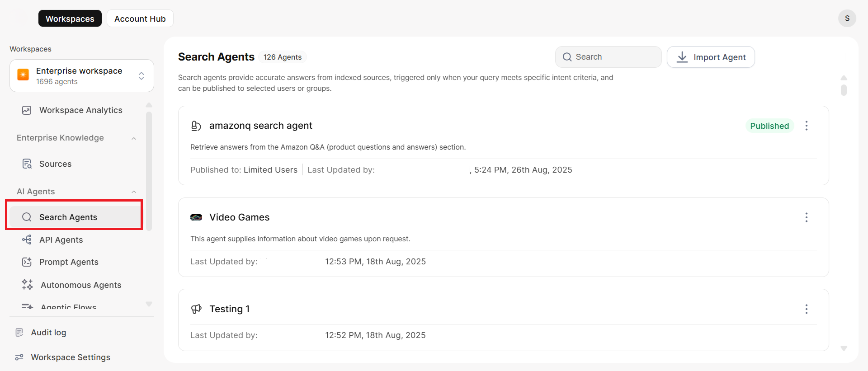The width and height of the screenshot is (868, 371).
Task: Click the Video Games controller icon
Action: pos(196,217)
